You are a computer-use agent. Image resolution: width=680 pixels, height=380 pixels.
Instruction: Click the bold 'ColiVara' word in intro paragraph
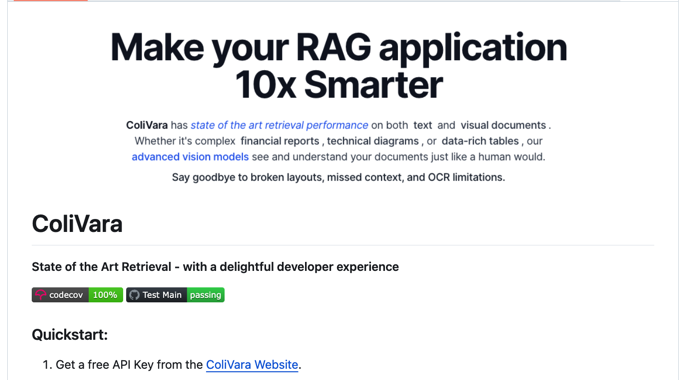147,125
